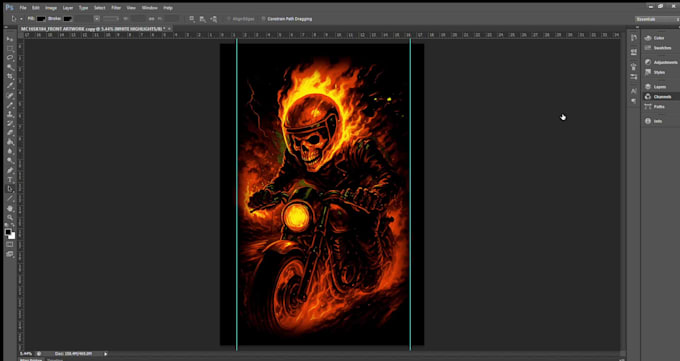680x361 pixels.
Task: Select the Zoom tool in toolbar
Action: 10,217
